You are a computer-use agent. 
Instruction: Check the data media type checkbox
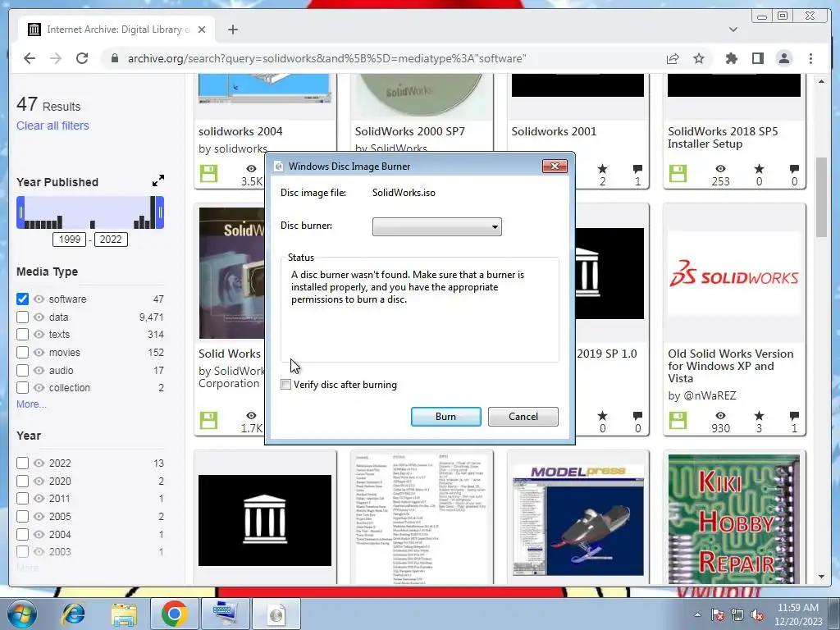pos(22,317)
